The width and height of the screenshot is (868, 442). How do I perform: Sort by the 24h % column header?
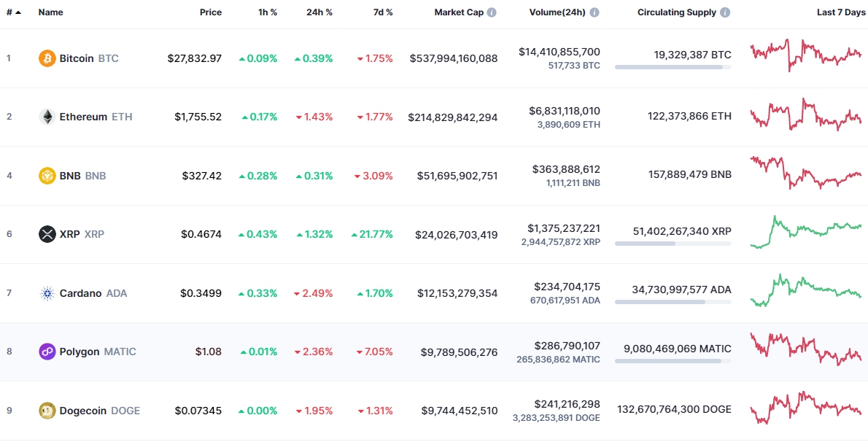coord(319,12)
